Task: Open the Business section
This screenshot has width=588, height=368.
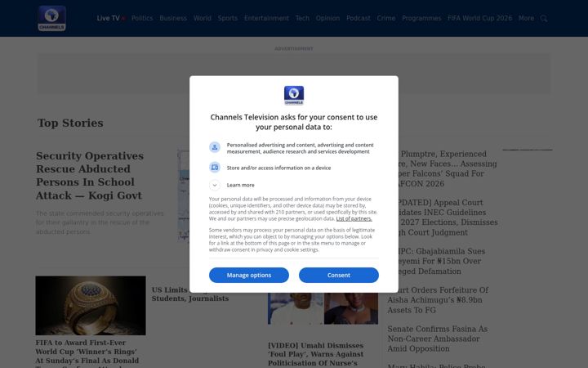Action: [173, 18]
